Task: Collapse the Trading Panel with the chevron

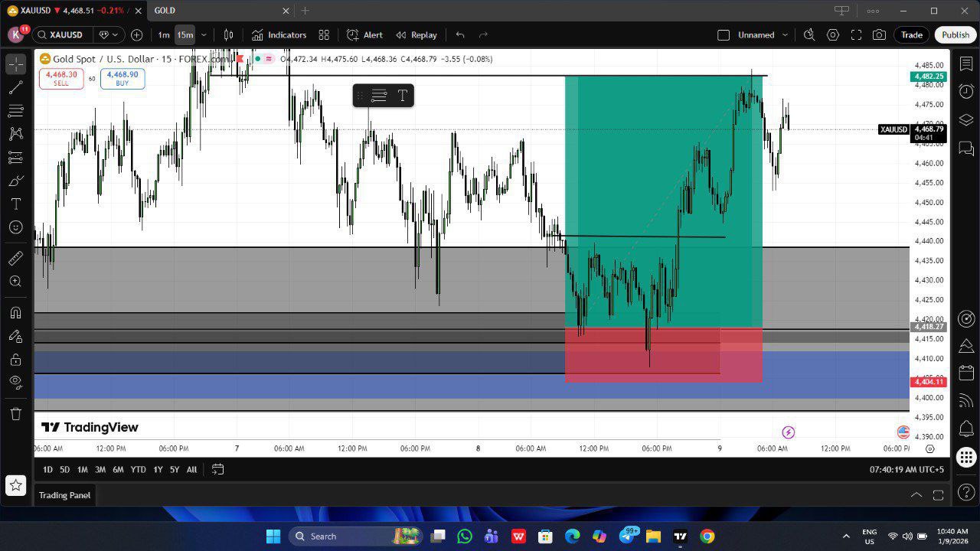Action: 916,495
